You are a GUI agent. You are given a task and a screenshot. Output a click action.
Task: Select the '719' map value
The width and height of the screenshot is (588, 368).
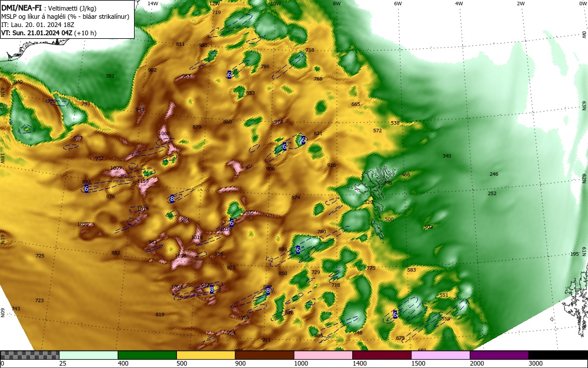point(216,12)
